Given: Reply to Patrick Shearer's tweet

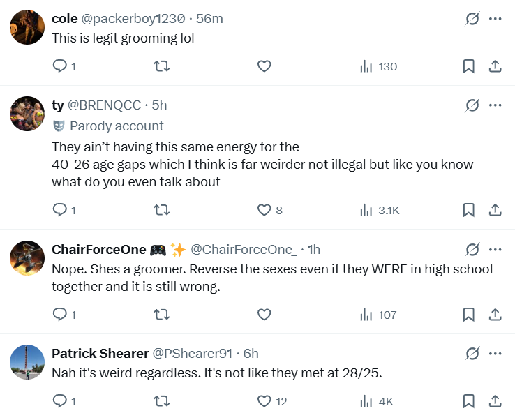Looking at the screenshot, I should click(61, 401).
